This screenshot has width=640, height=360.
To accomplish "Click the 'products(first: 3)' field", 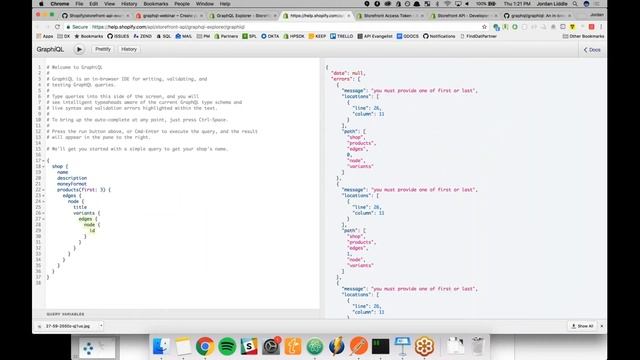I will coord(81,190).
